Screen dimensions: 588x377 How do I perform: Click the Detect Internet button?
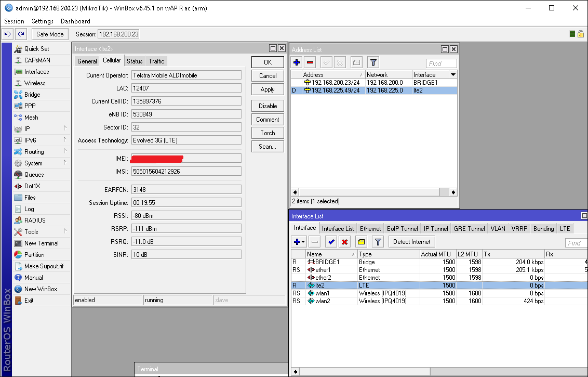point(411,242)
